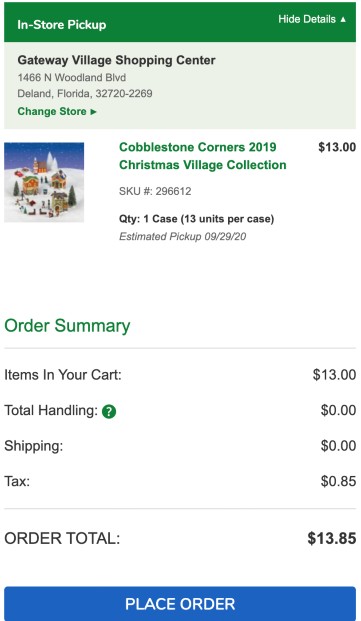Click the blue PLACE ORDER button
361x621 pixels.
pos(180,604)
